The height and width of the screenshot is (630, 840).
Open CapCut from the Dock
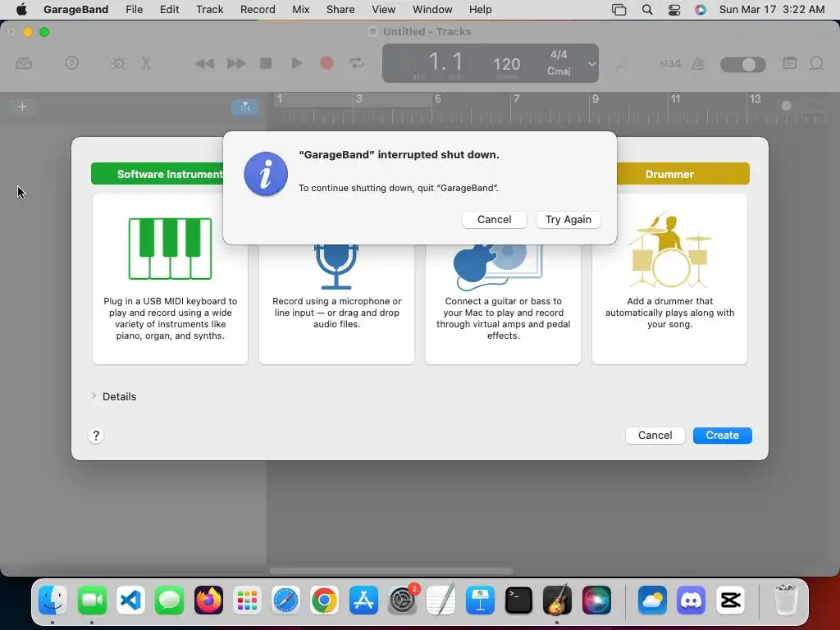point(730,600)
